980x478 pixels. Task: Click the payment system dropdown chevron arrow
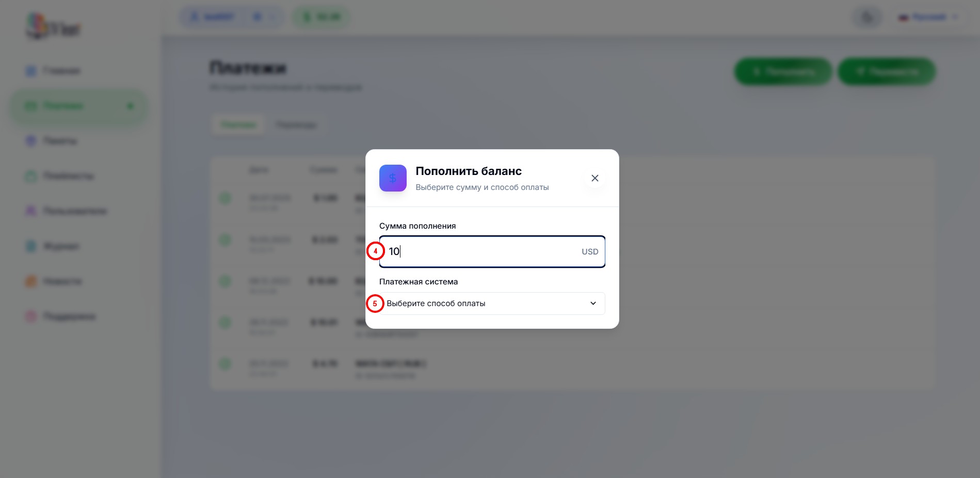[593, 304]
